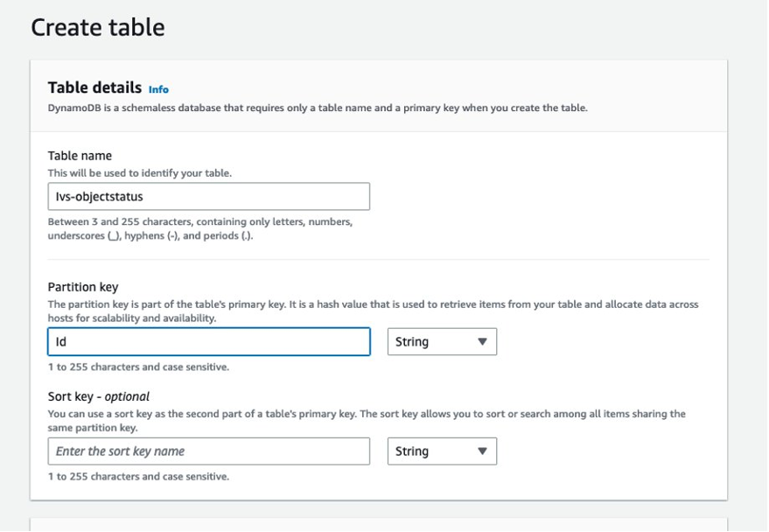769x532 pixels.
Task: Click the Sort key - optional label
Action: (99, 396)
